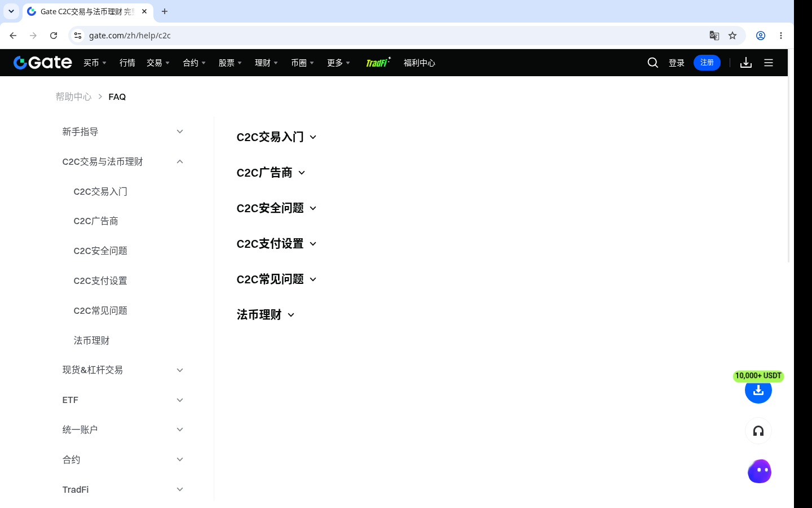Click the 登录 login link
Screen dimensions: 812x508
tap(677, 63)
